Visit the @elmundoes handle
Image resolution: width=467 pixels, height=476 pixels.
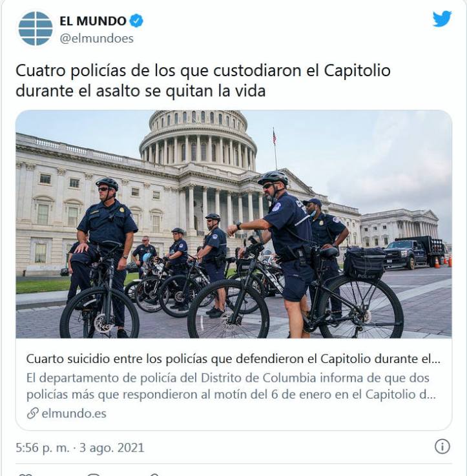(x=96, y=39)
